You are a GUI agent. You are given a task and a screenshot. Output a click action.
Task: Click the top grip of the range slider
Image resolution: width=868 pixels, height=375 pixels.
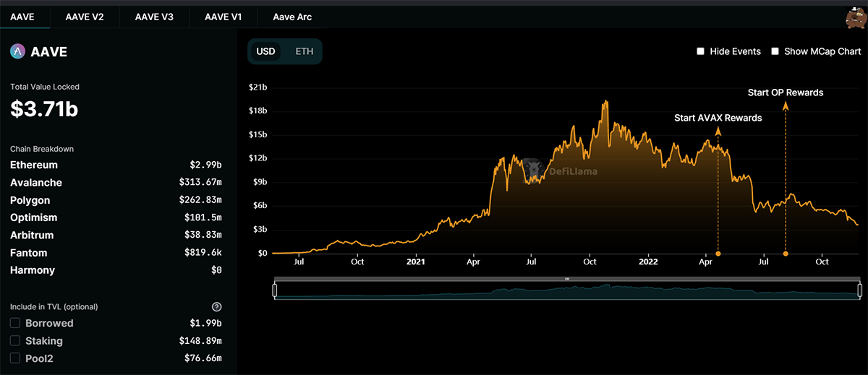[x=567, y=279]
